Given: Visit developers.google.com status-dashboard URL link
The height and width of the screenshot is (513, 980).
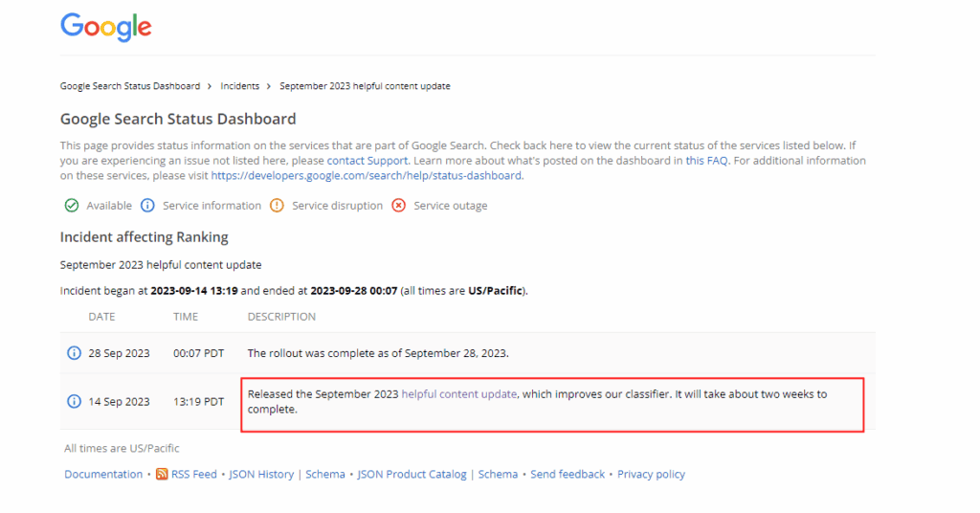Looking at the screenshot, I should (367, 175).
